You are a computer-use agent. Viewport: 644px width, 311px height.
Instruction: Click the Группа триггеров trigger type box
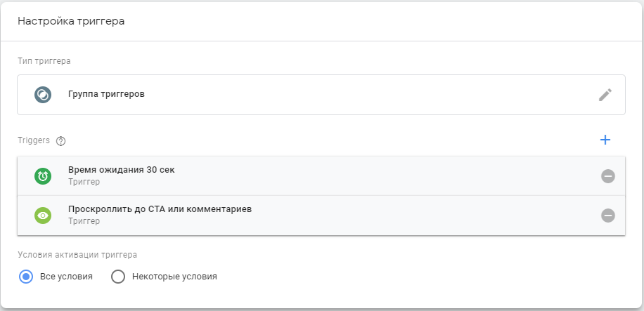point(321,95)
